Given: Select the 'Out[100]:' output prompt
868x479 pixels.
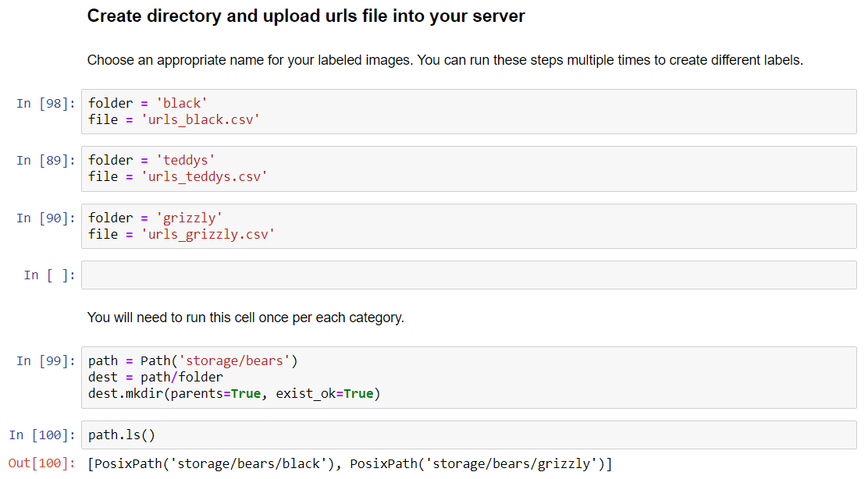Looking at the screenshot, I should 42,463.
